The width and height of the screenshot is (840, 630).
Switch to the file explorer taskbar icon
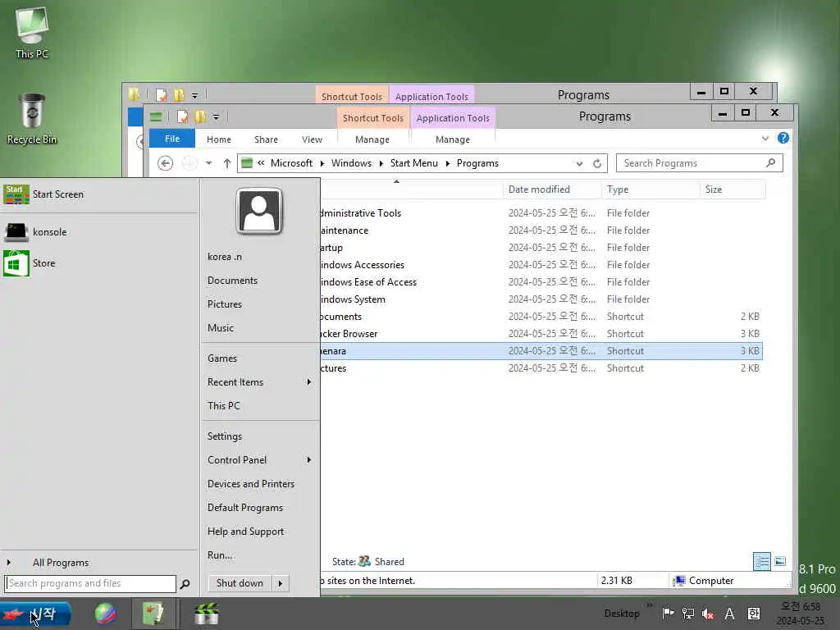click(x=153, y=614)
